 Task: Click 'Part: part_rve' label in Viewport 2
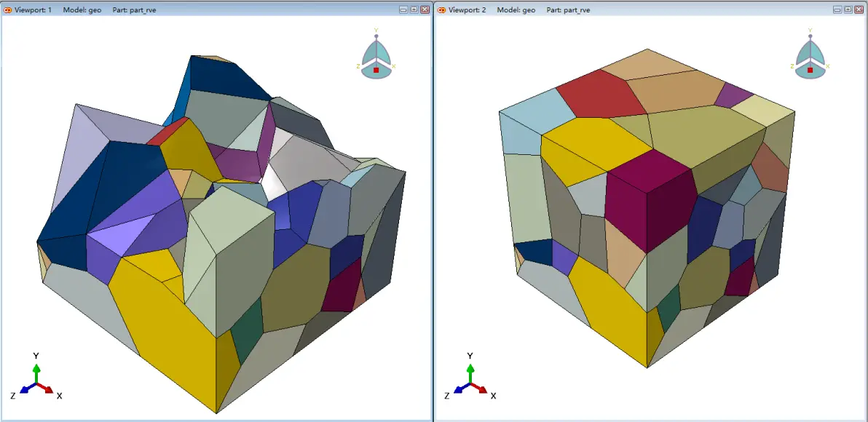[x=568, y=10]
